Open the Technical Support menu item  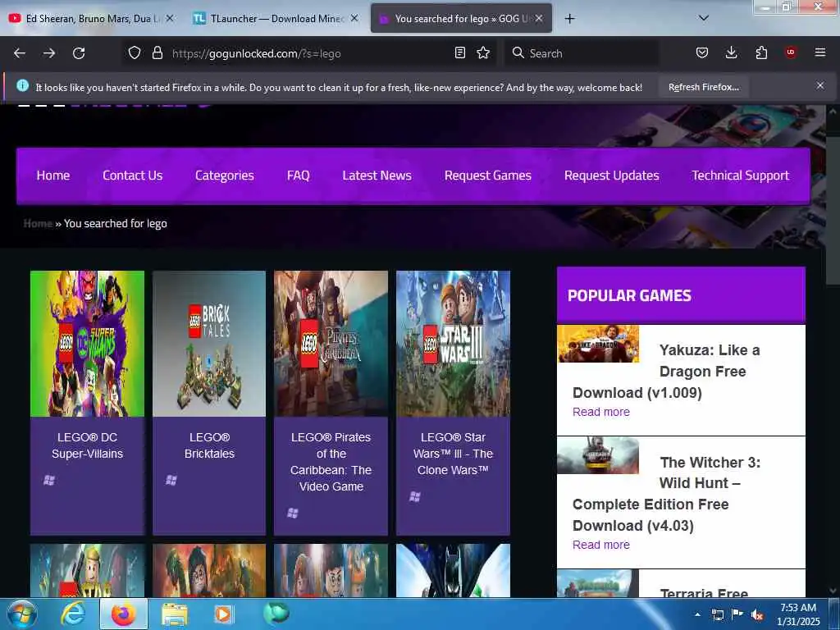point(740,176)
